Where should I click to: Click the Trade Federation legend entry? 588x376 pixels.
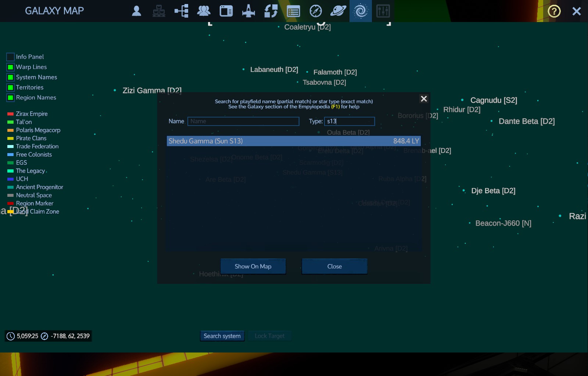pos(37,147)
